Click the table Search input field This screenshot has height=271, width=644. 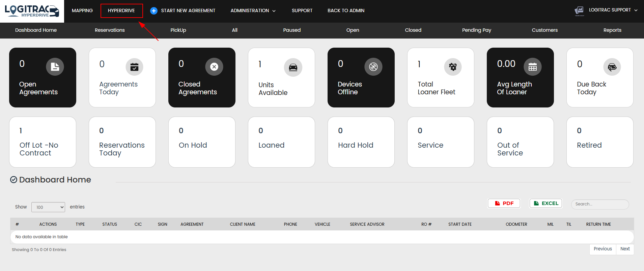coord(600,204)
